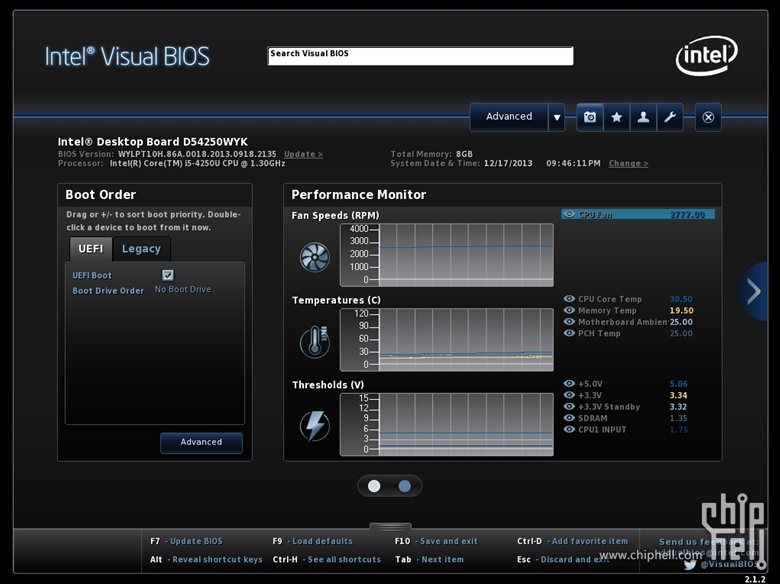780x584 pixels.
Task: Click Update BIOS shortcut label
Action: 196,541
